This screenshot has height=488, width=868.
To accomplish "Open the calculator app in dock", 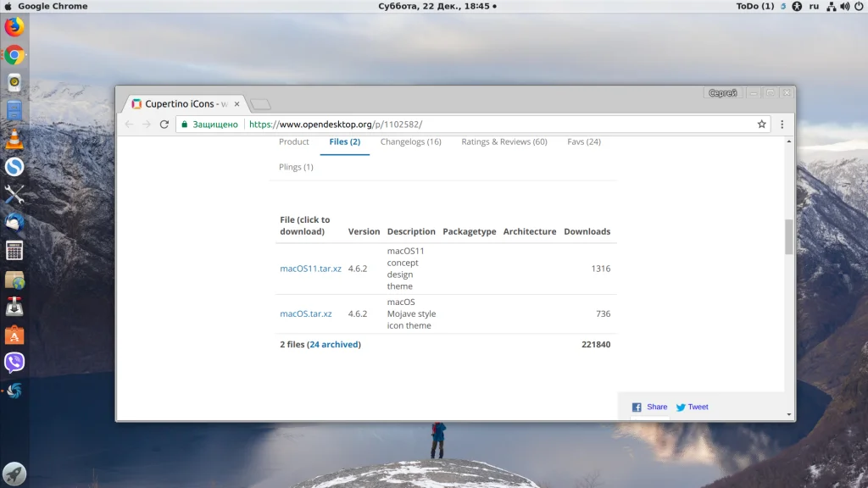I will tap(14, 251).
